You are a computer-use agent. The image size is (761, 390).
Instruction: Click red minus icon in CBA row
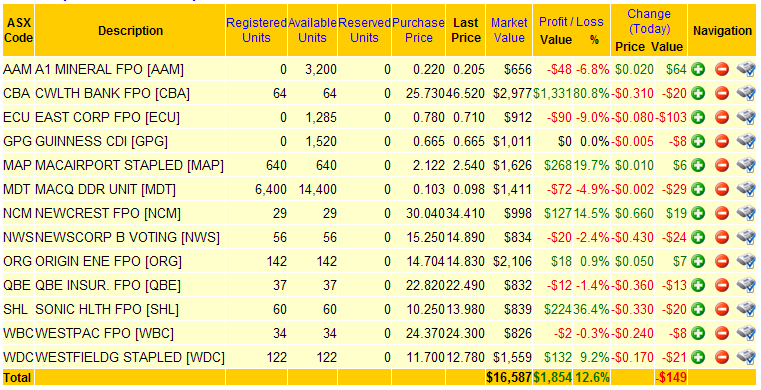pyautogui.click(x=722, y=93)
